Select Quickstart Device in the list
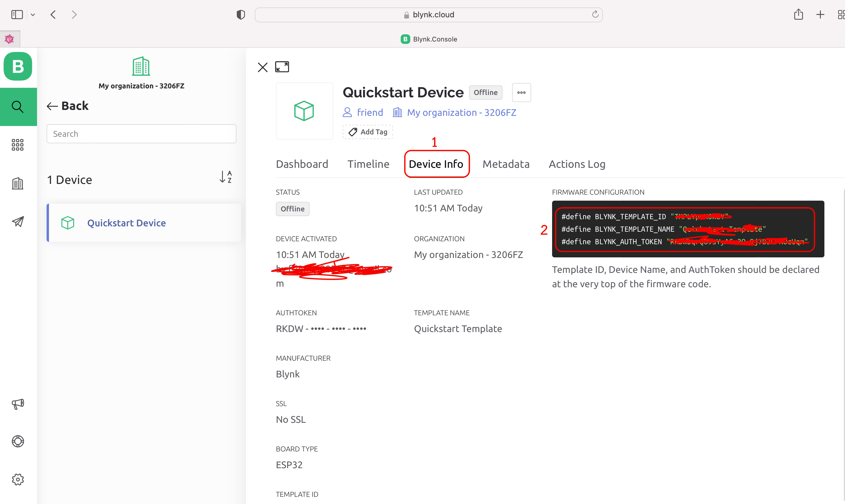845x504 pixels. (144, 223)
